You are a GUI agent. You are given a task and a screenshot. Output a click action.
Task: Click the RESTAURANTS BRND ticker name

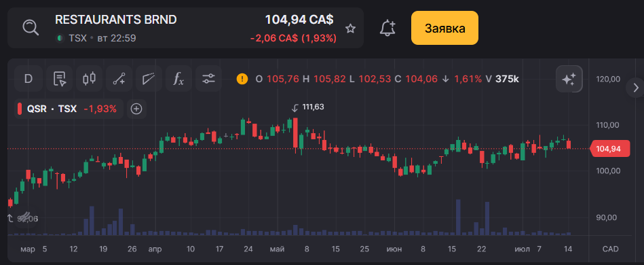[116, 19]
